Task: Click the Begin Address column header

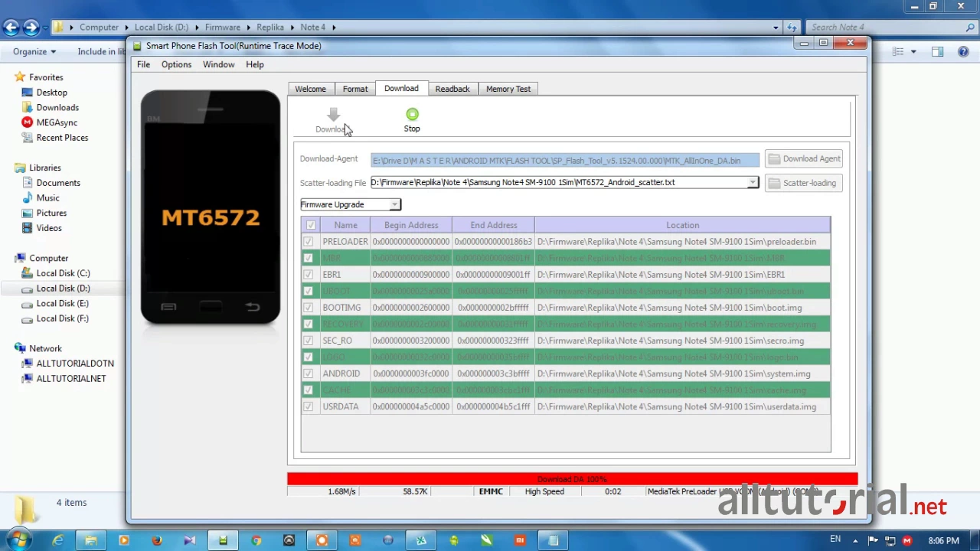Action: tap(411, 225)
